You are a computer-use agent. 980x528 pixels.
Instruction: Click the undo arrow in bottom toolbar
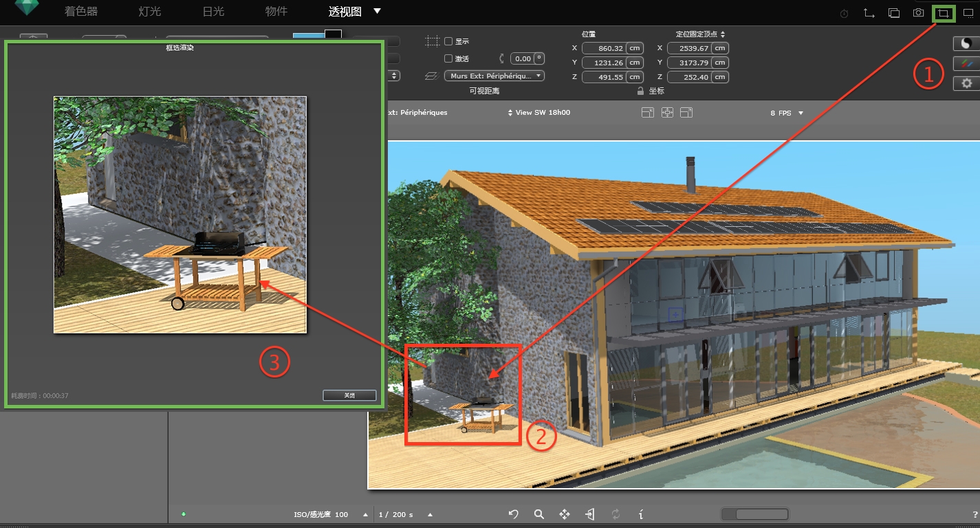coord(513,514)
